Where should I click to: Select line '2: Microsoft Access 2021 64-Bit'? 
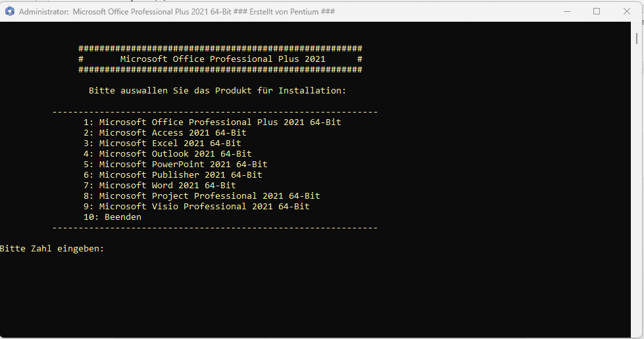coord(164,133)
